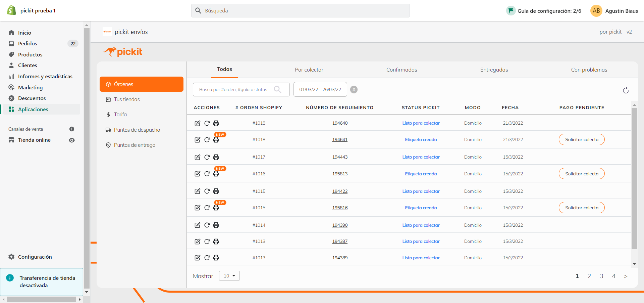Click the Guía de configuración flag icon

511,11
